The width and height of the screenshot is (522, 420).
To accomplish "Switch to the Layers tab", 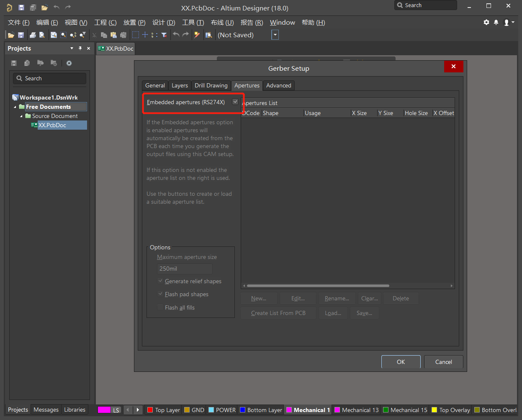I will coord(180,85).
